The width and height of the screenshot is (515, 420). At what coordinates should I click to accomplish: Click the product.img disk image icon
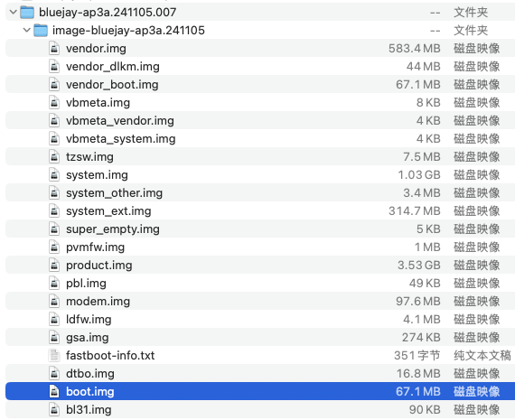[x=54, y=265]
